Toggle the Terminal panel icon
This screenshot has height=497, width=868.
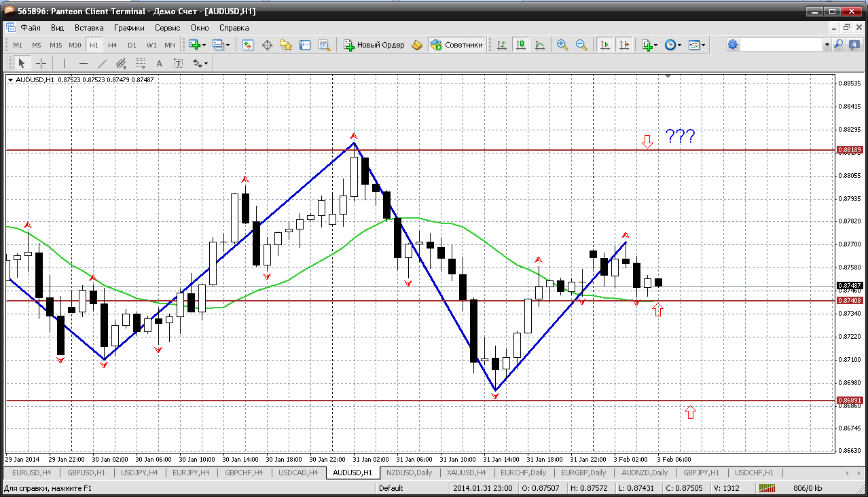click(x=305, y=45)
